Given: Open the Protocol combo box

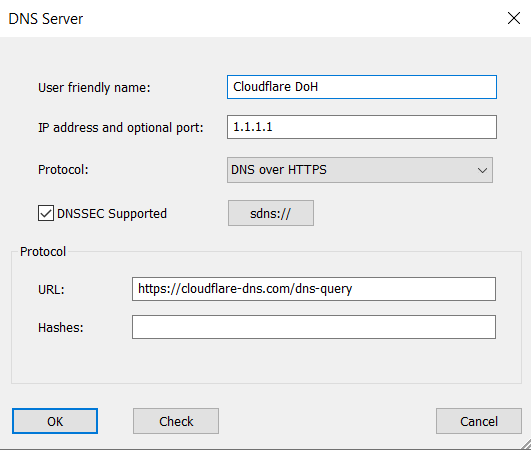Looking at the screenshot, I should point(360,170).
